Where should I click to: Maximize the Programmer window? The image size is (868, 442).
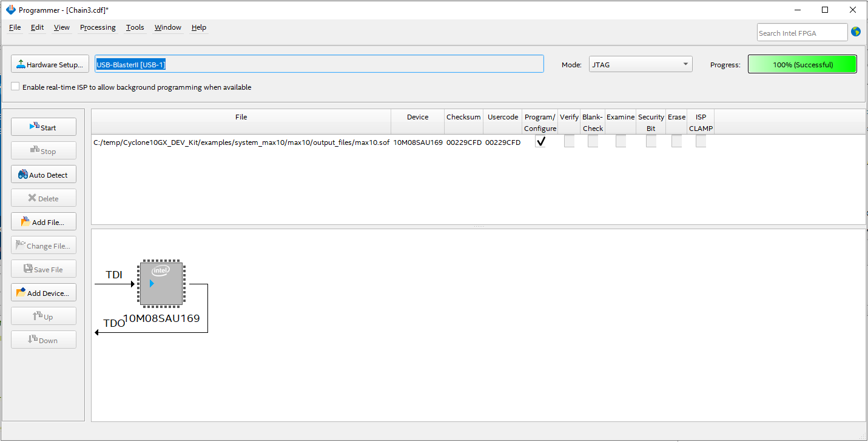(825, 10)
